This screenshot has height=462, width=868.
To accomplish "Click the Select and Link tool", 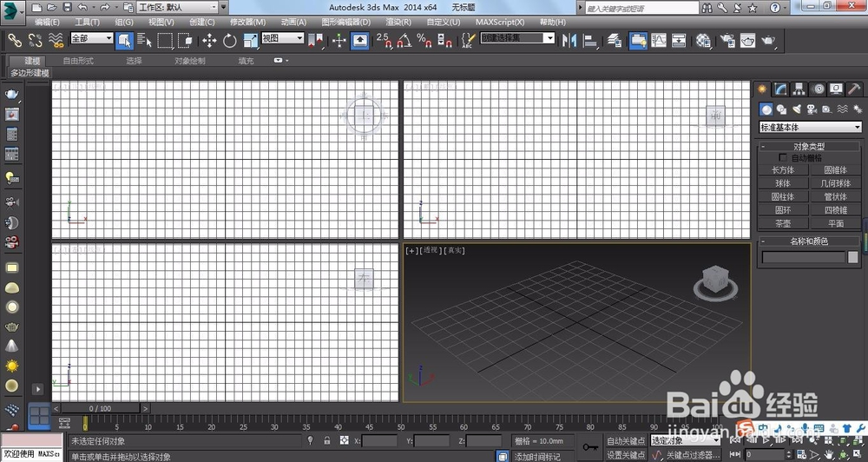I will [x=14, y=40].
